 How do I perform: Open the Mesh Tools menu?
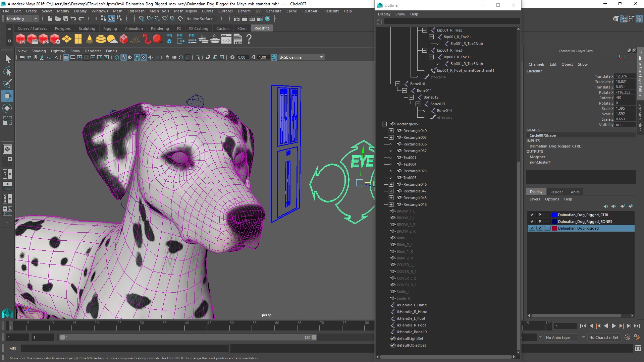tap(159, 11)
